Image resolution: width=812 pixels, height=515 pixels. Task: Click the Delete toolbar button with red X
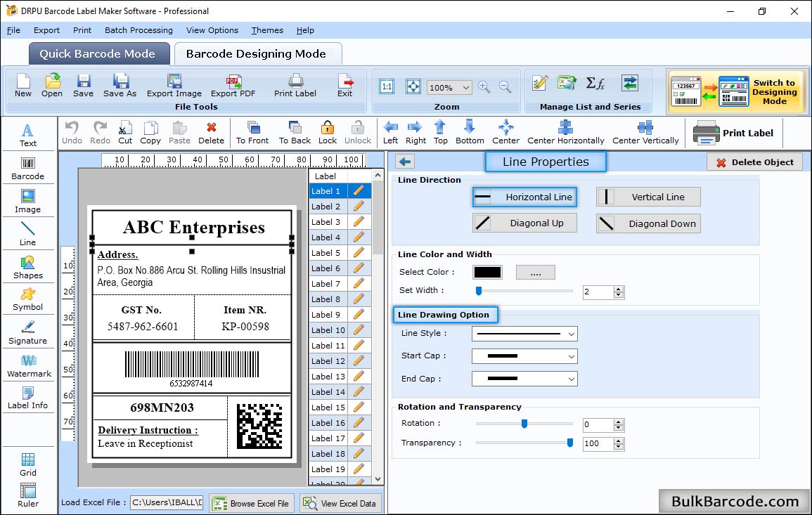point(212,133)
